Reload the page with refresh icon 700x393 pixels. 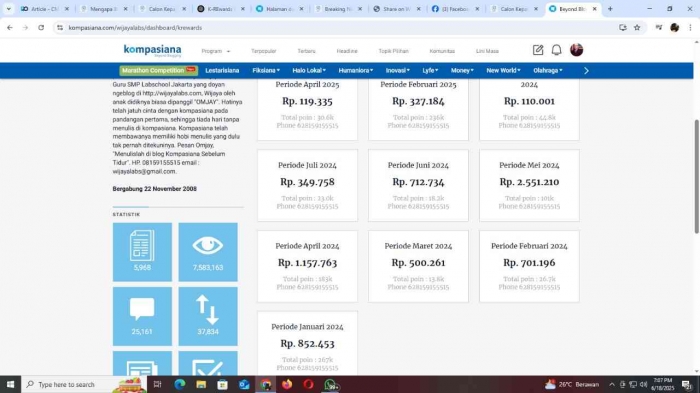[x=41, y=28]
